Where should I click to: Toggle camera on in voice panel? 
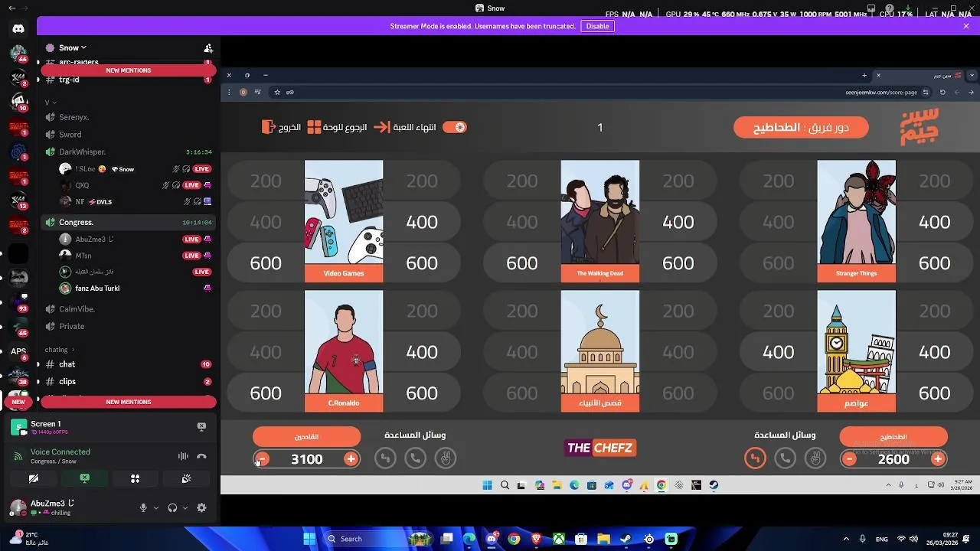34,478
